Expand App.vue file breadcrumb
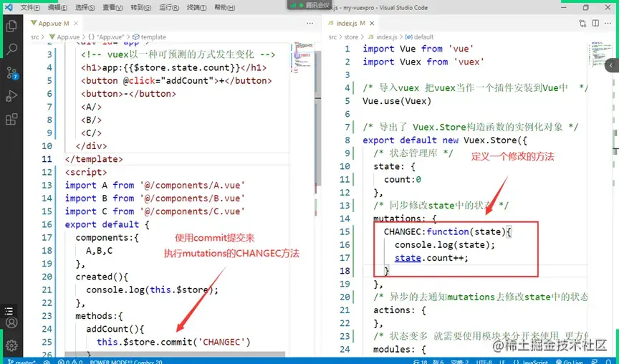This screenshot has height=364, width=619. (x=64, y=37)
